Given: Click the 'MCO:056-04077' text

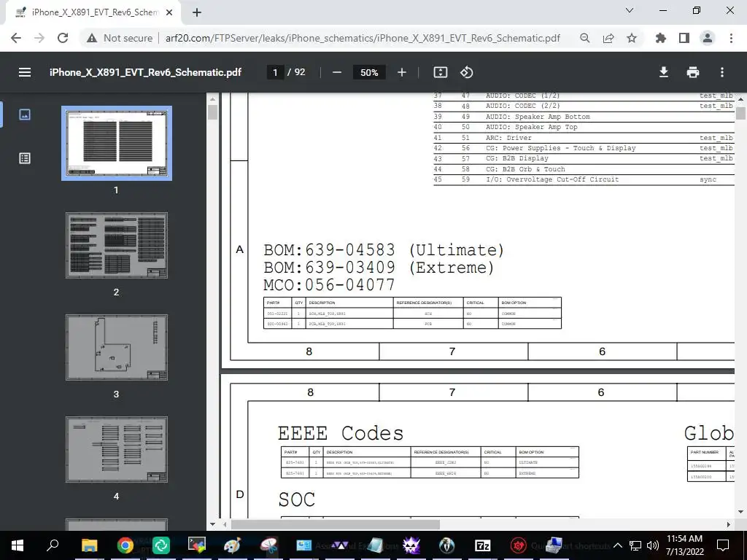Looking at the screenshot, I should coord(329,285).
